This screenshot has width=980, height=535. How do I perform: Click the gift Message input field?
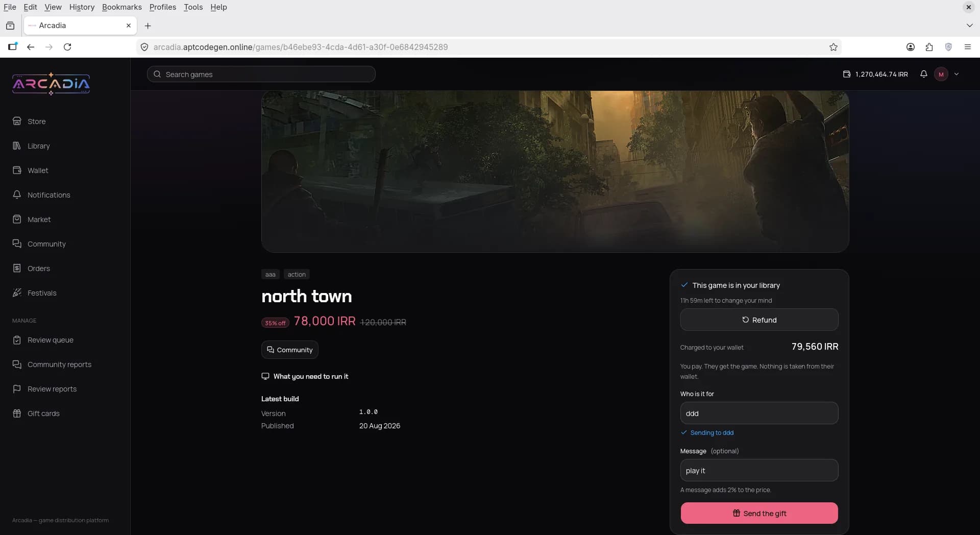tap(759, 470)
